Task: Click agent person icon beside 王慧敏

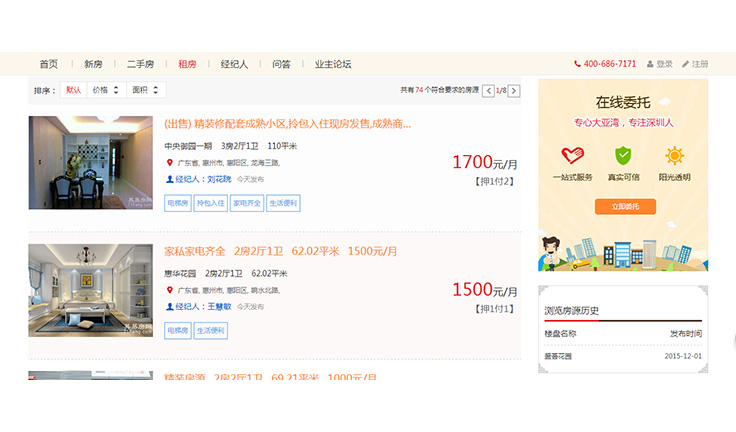Action: [169, 307]
